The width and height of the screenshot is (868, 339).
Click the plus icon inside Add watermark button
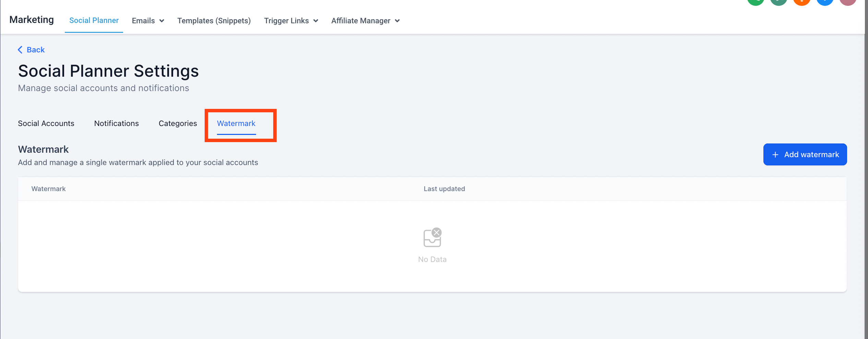tap(775, 154)
